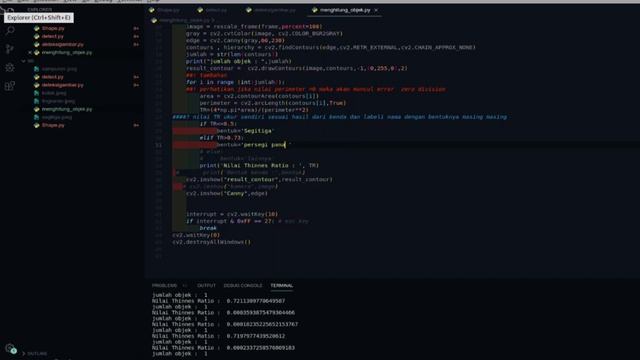This screenshot has height=360, width=640.
Task: Open detect.py in the folder tree
Action: (53, 77)
